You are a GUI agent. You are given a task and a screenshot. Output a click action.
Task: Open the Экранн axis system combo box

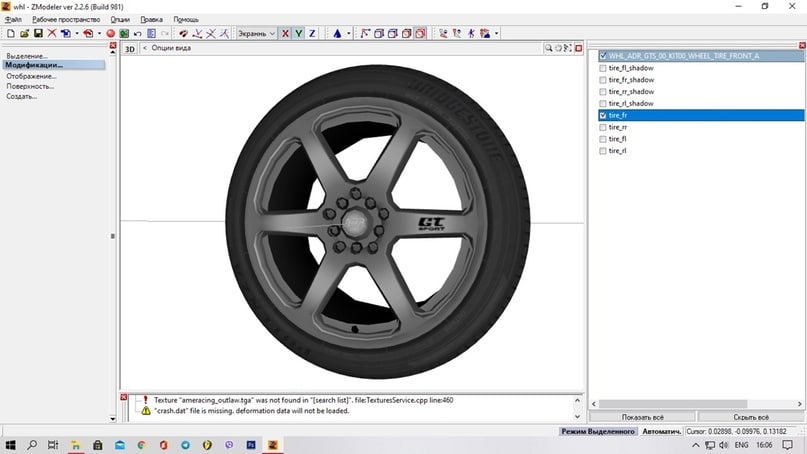pos(256,33)
